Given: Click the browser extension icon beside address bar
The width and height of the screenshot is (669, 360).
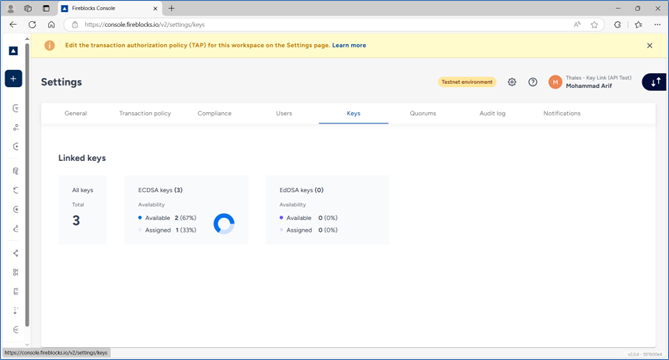Looking at the screenshot, I should click(617, 25).
